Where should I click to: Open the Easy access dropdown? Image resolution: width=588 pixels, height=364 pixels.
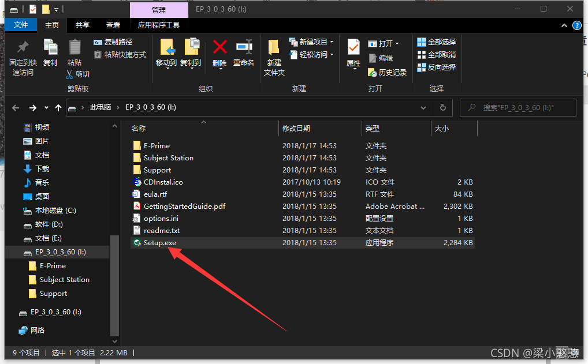point(332,55)
